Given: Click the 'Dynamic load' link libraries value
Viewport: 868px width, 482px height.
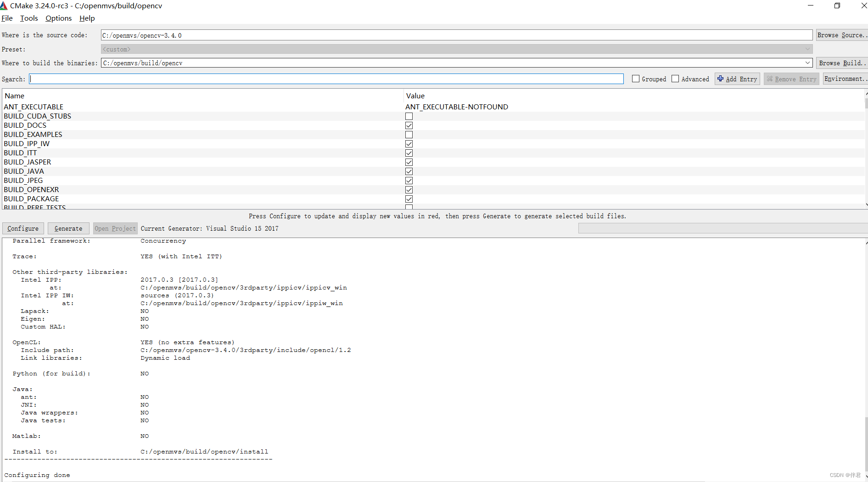Looking at the screenshot, I should tap(165, 358).
